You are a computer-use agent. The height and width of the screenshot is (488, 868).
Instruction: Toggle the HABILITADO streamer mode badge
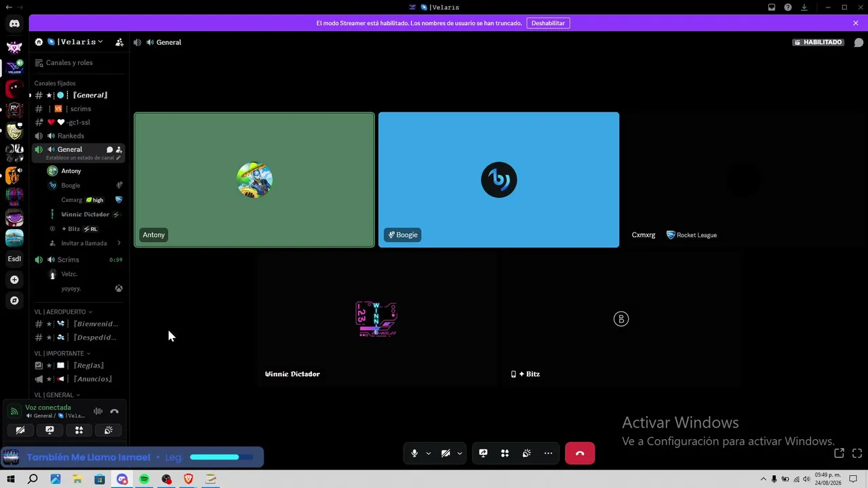pyautogui.click(x=818, y=42)
